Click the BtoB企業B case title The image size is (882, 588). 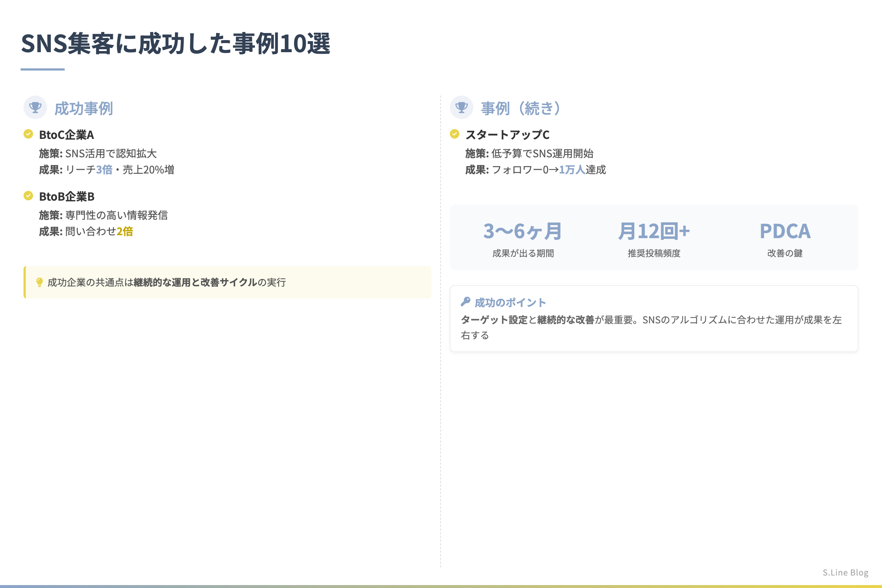point(67,196)
